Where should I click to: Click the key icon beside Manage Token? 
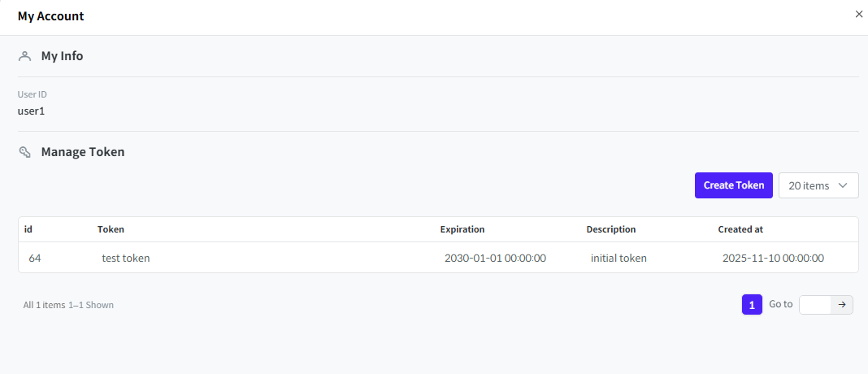click(x=24, y=152)
